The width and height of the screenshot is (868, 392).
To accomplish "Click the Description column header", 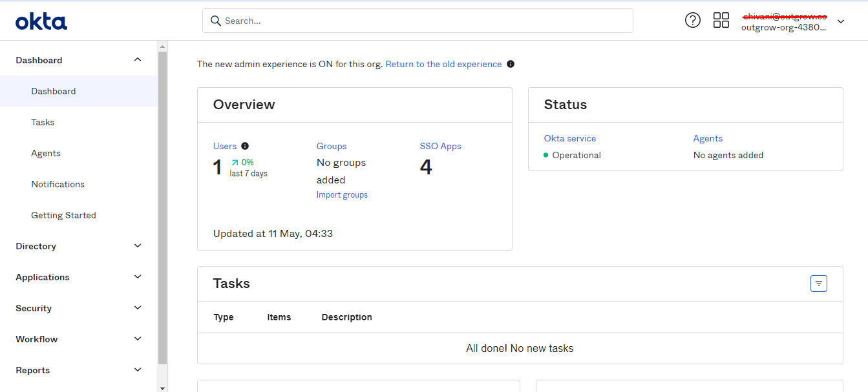I will coord(347,317).
